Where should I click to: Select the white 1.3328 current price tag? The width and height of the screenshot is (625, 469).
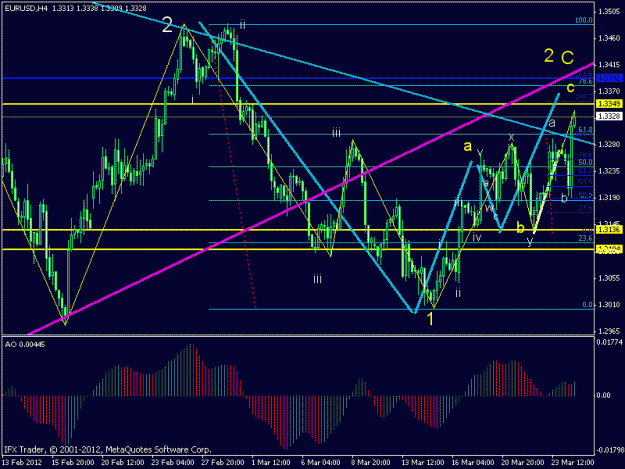point(609,116)
